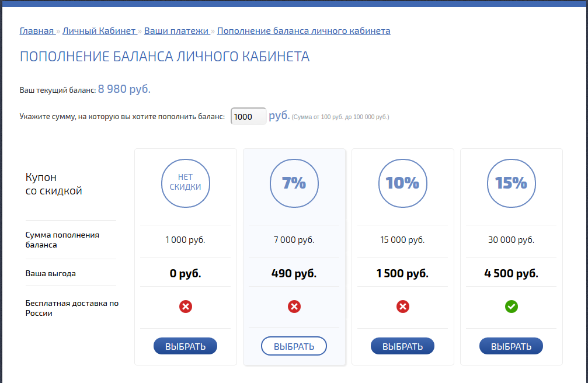Click Пополнение баланса личного кабинета breadcrumb

click(x=304, y=31)
